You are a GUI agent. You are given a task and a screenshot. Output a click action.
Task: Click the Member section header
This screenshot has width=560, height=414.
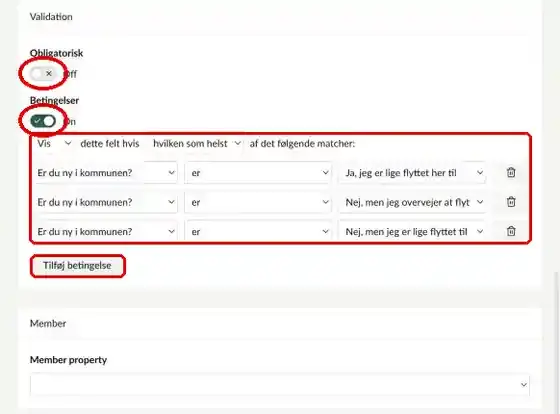pos(48,323)
